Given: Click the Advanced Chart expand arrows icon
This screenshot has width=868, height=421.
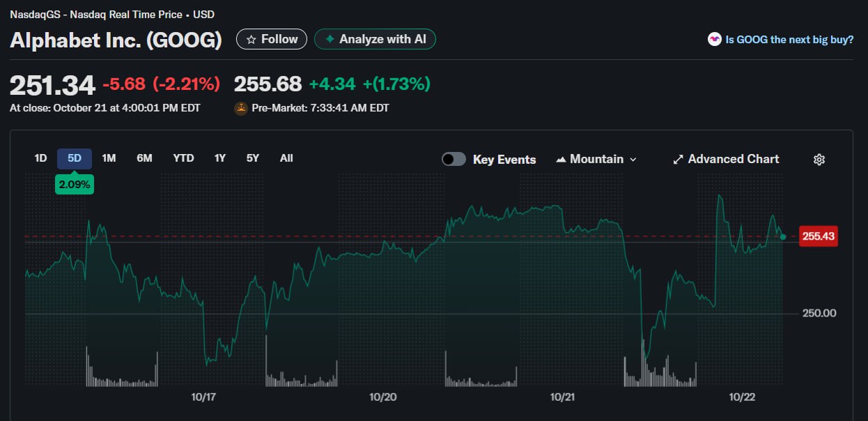Looking at the screenshot, I should click(x=678, y=160).
